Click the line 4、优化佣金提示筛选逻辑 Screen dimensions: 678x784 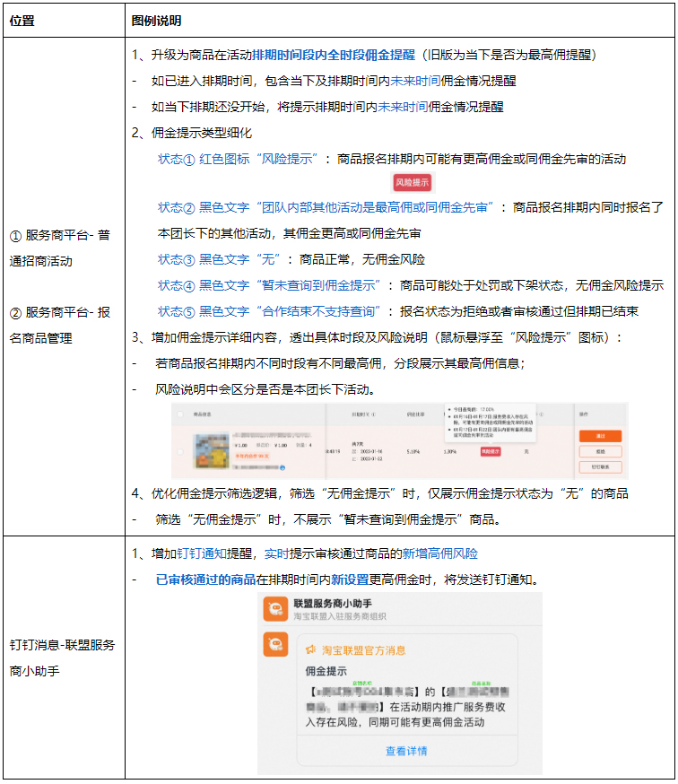pos(379,493)
